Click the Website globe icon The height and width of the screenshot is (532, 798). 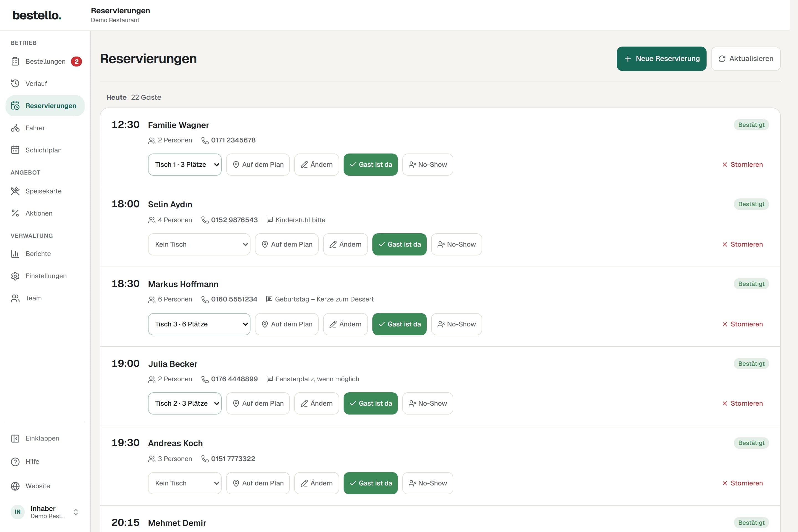tap(15, 486)
